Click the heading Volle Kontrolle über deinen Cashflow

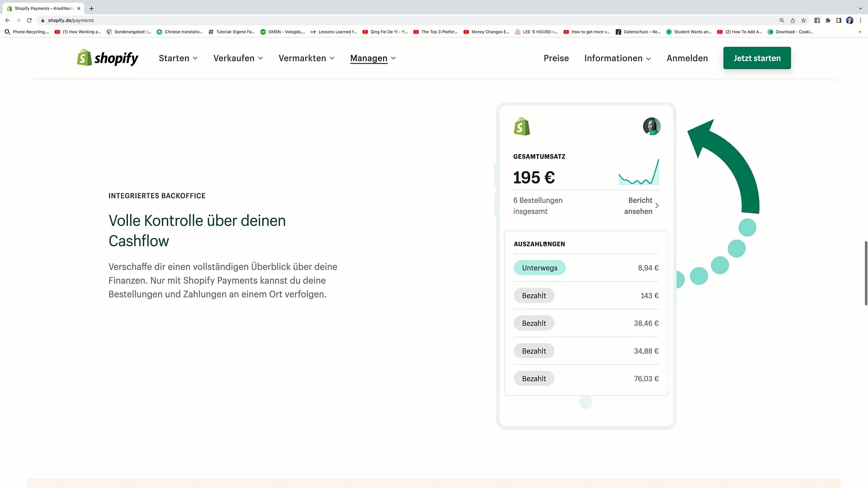(197, 230)
